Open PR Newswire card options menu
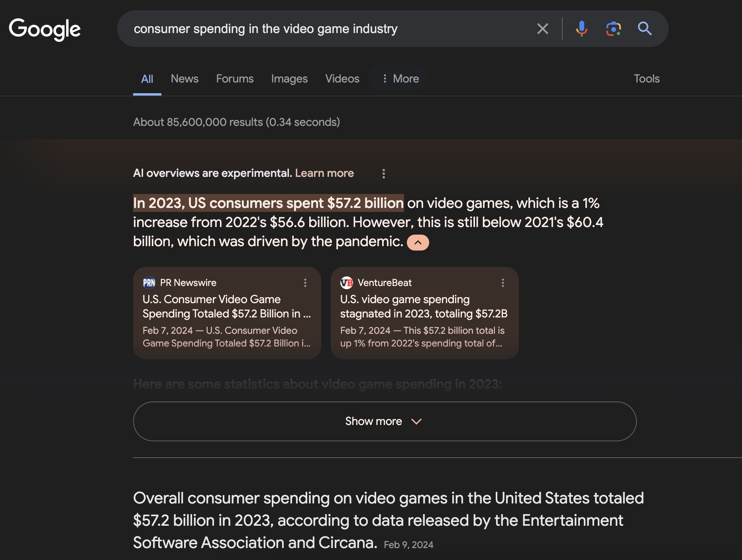The image size is (742, 560). tap(305, 283)
